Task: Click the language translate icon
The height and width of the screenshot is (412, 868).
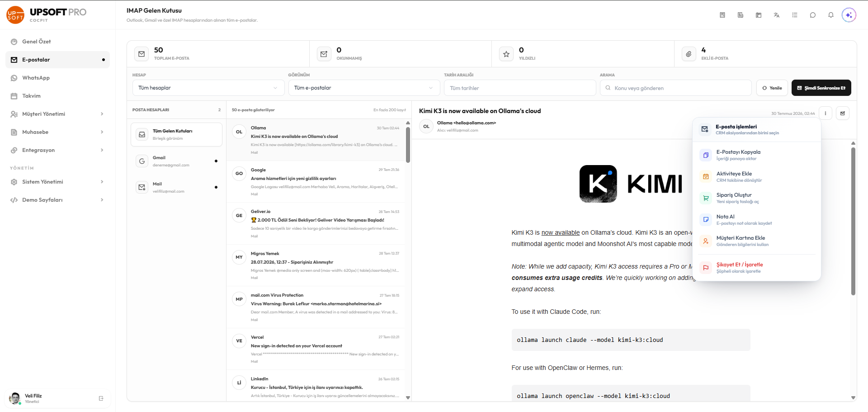Action: point(777,15)
